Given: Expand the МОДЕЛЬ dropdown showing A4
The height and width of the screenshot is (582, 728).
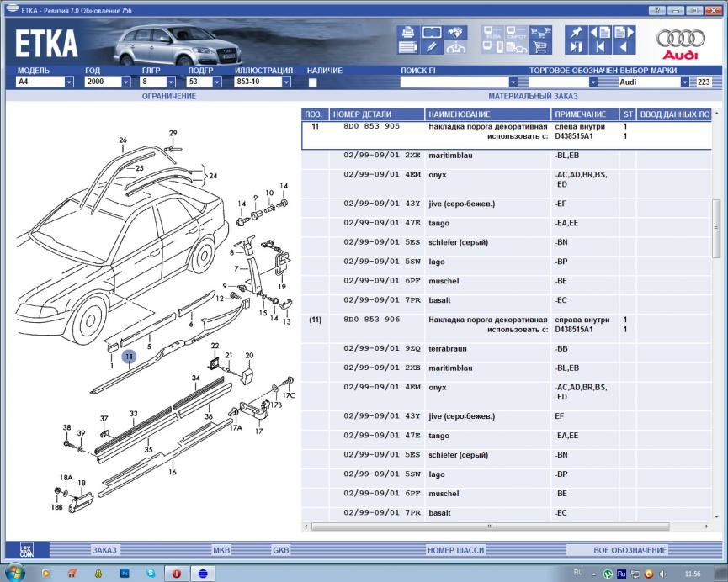Looking at the screenshot, I should tap(69, 82).
